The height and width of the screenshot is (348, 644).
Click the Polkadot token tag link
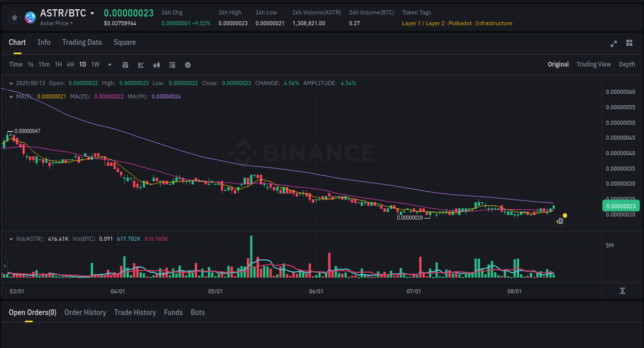coord(460,23)
